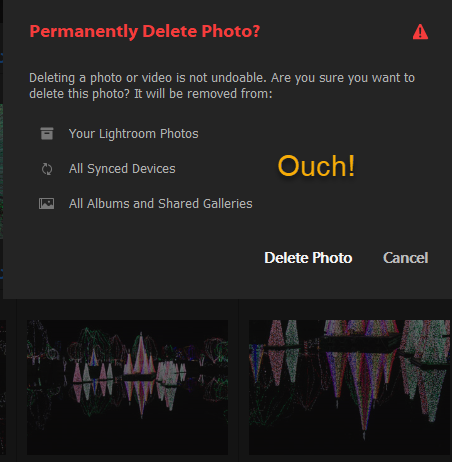Click the orange Ouch! annotation text
This screenshot has height=462, width=452.
pyautogui.click(x=316, y=166)
